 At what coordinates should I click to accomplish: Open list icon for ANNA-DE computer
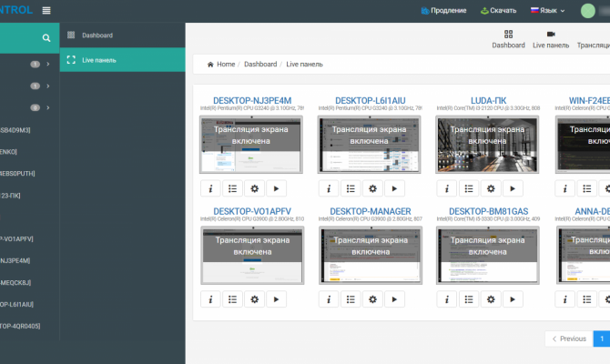pyautogui.click(x=586, y=299)
